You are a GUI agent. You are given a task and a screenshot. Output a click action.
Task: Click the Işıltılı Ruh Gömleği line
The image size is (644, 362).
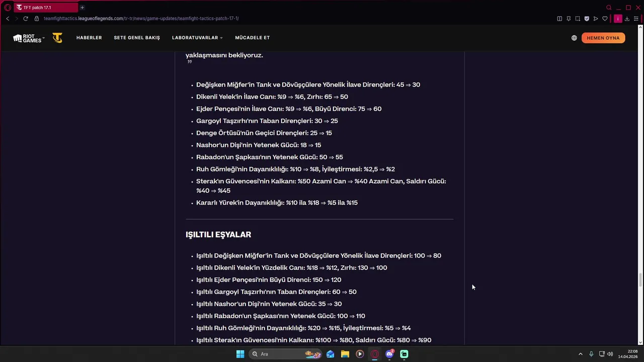click(x=303, y=328)
